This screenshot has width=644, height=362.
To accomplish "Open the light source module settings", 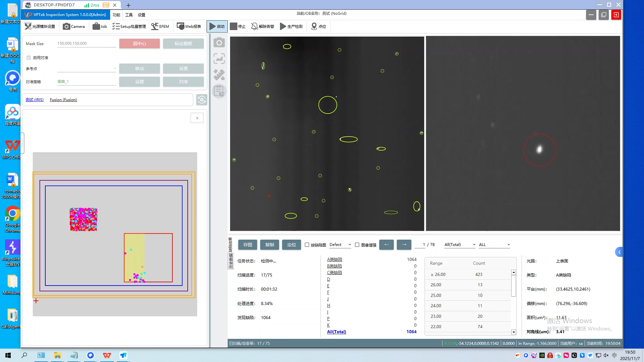I will pyautogui.click(x=40, y=26).
